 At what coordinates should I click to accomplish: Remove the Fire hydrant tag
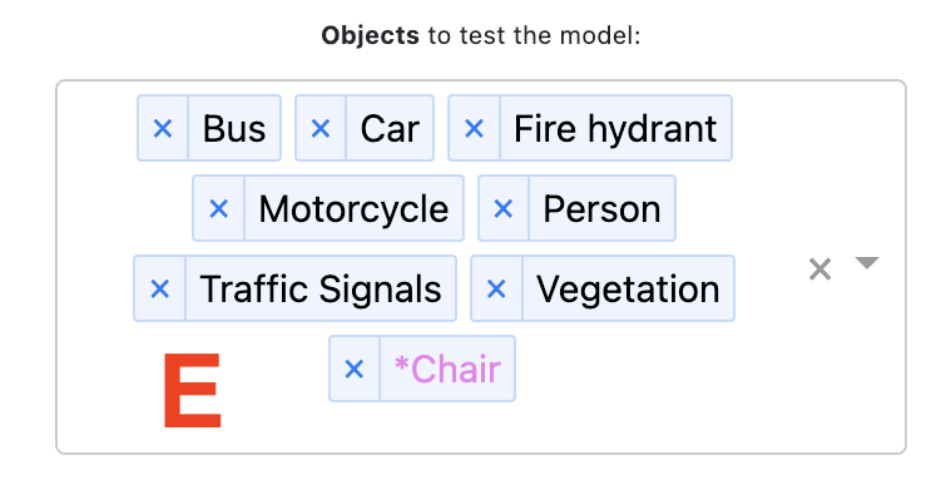(474, 129)
